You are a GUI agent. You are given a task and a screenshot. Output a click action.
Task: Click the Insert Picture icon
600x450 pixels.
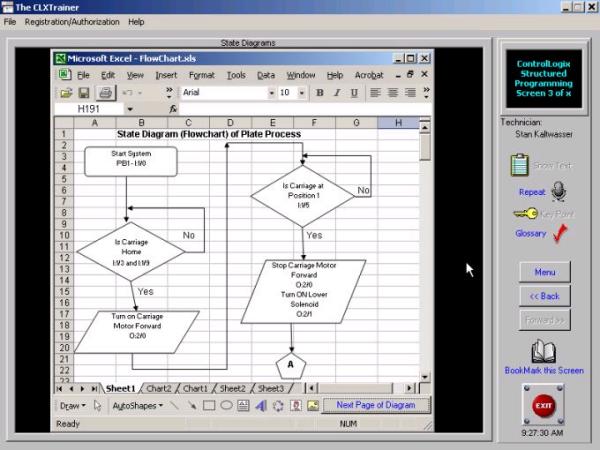click(x=313, y=406)
